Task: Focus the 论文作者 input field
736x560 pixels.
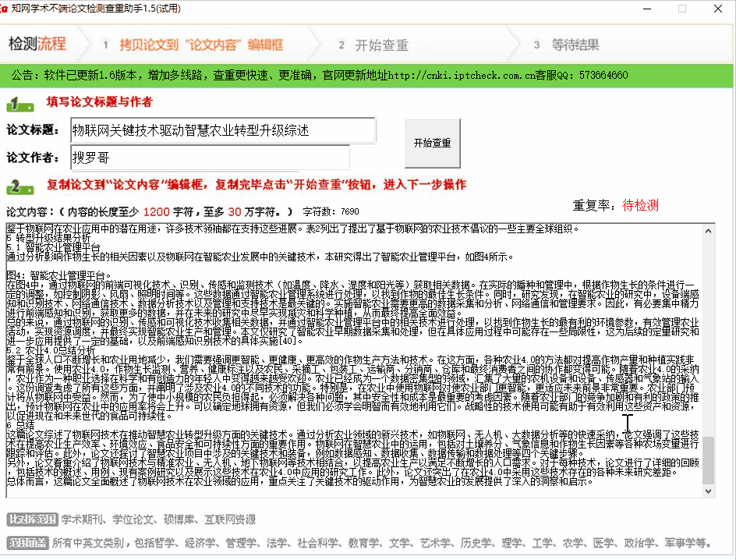Action: tap(210, 158)
